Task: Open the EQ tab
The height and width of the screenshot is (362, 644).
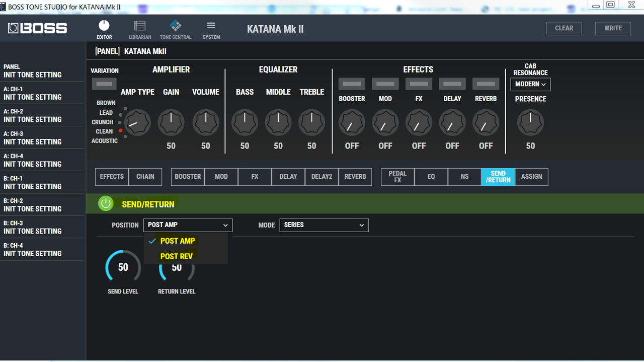Action: 431,177
